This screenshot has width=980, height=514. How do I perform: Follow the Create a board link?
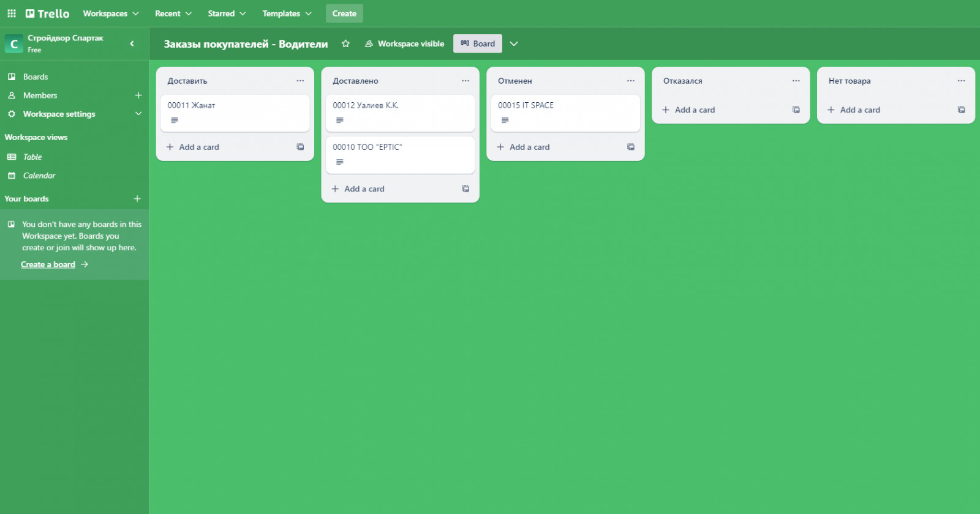pos(48,264)
